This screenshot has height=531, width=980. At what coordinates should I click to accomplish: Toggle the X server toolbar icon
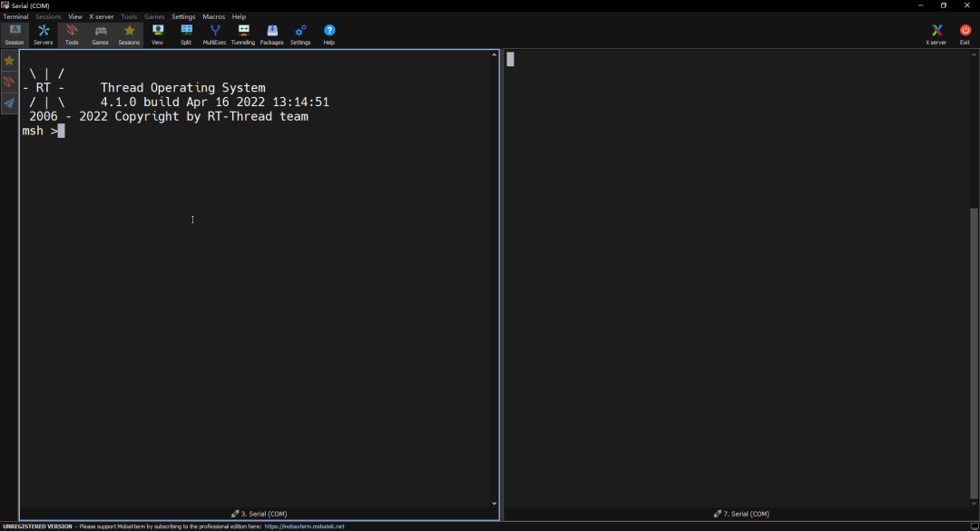[x=936, y=35]
